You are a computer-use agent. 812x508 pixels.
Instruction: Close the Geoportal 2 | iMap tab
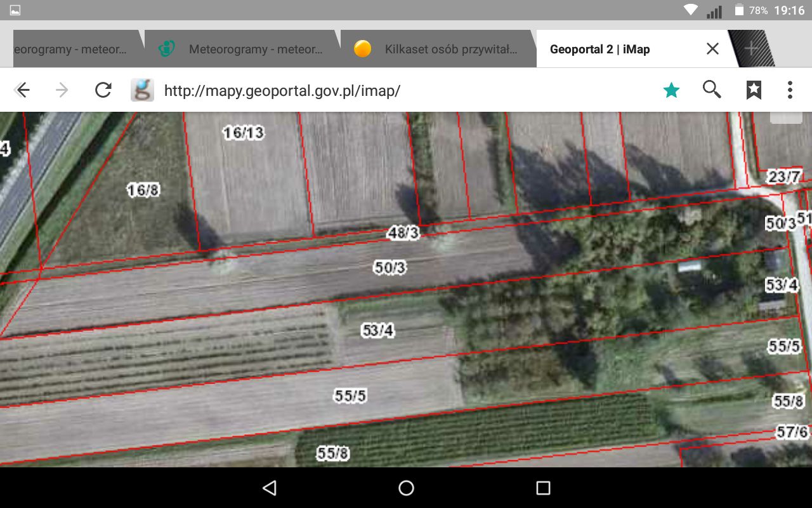(713, 49)
